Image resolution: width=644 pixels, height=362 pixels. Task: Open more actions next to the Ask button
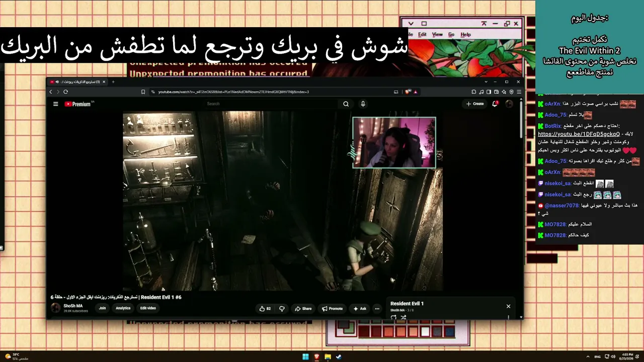[377, 309]
